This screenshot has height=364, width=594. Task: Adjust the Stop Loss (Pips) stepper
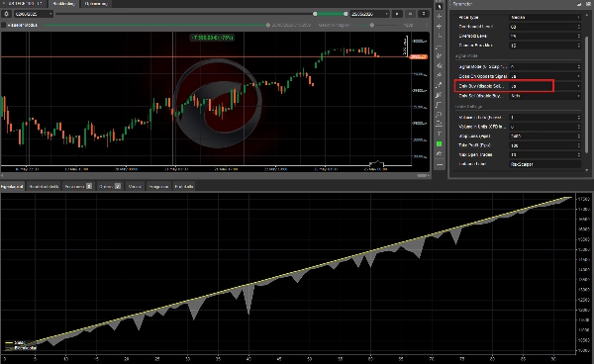coord(578,136)
